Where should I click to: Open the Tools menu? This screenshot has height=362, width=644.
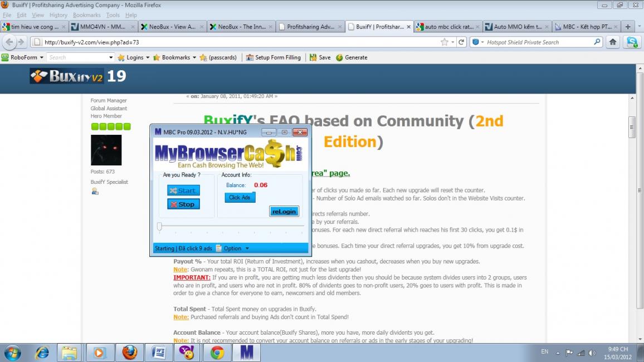tap(113, 15)
